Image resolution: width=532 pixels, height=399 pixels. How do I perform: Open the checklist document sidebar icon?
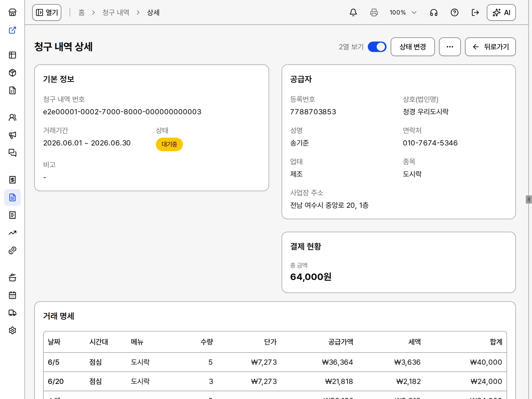coord(12,90)
